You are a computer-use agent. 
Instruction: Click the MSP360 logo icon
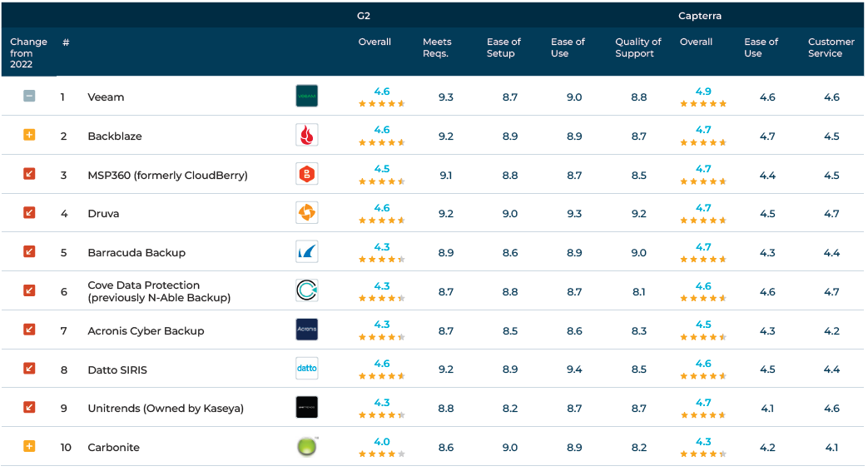306,175
